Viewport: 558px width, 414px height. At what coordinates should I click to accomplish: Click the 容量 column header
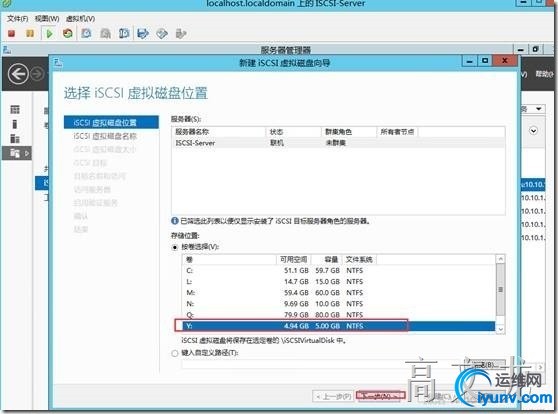coord(326,260)
